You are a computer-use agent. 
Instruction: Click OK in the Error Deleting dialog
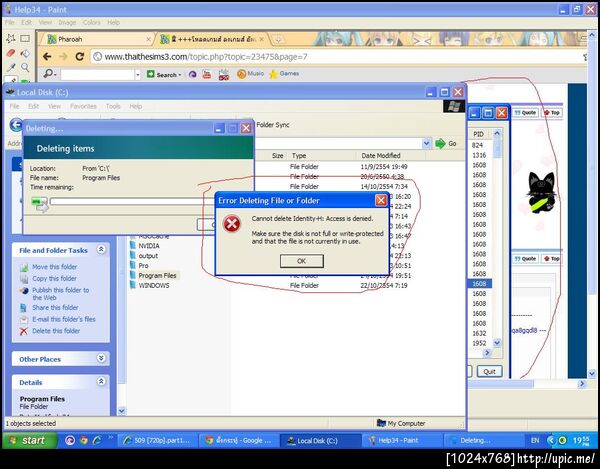point(302,261)
